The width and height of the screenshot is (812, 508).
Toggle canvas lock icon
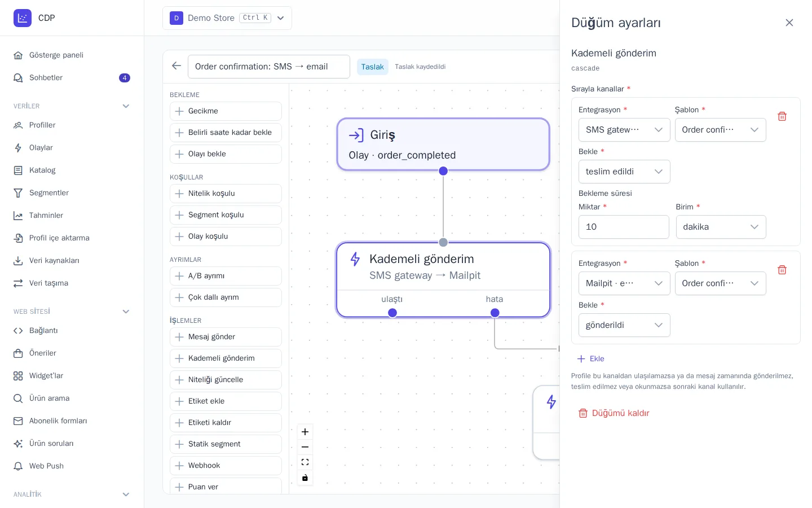(x=305, y=478)
